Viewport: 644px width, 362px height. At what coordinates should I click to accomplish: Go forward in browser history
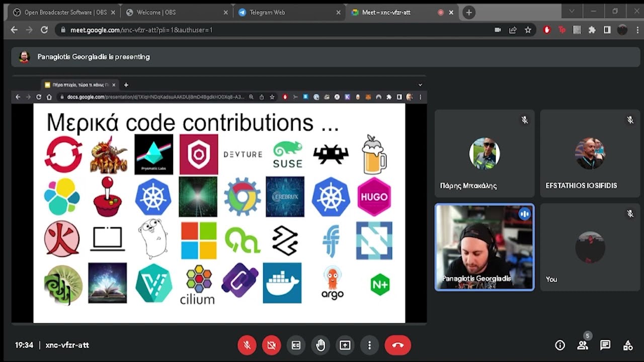29,30
